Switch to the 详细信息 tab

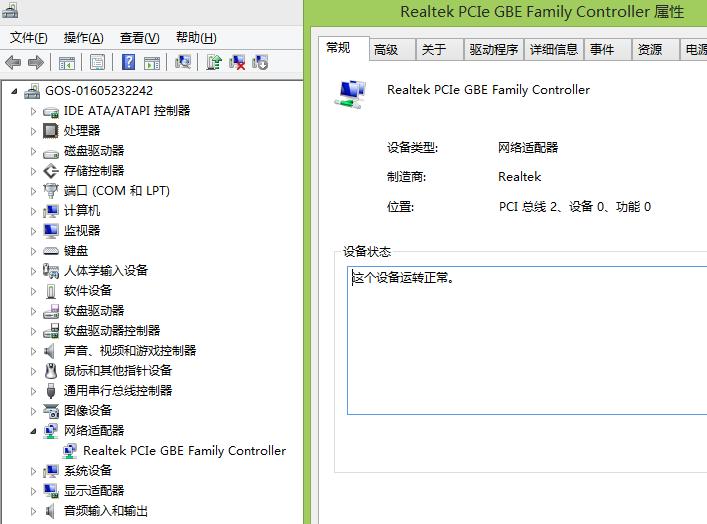554,50
